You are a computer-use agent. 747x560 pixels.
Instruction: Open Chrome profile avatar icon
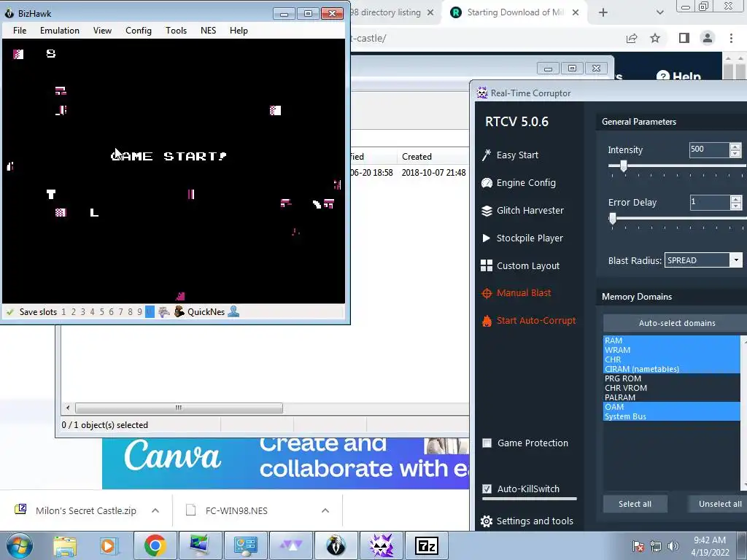[x=708, y=38]
